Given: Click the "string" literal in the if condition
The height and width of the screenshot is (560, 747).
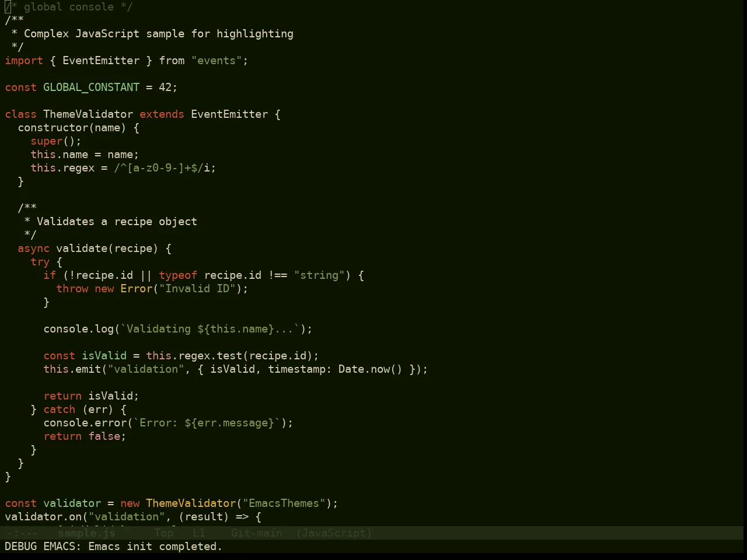Looking at the screenshot, I should [319, 275].
